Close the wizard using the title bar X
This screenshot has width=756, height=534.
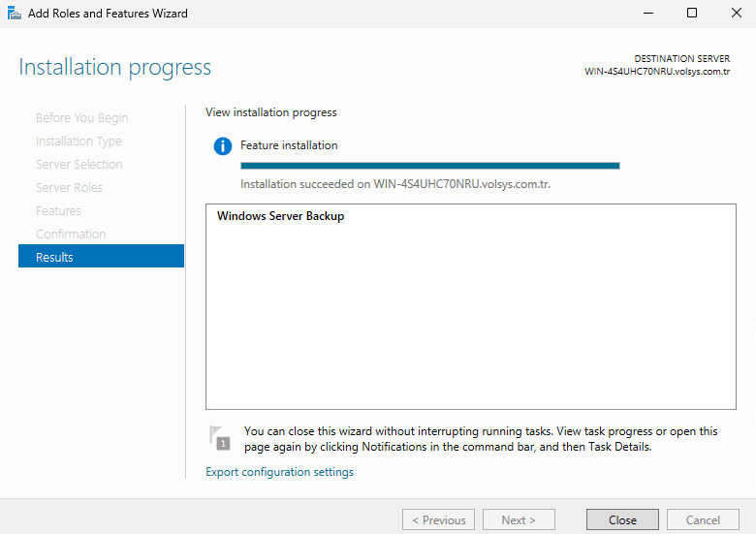coord(735,14)
